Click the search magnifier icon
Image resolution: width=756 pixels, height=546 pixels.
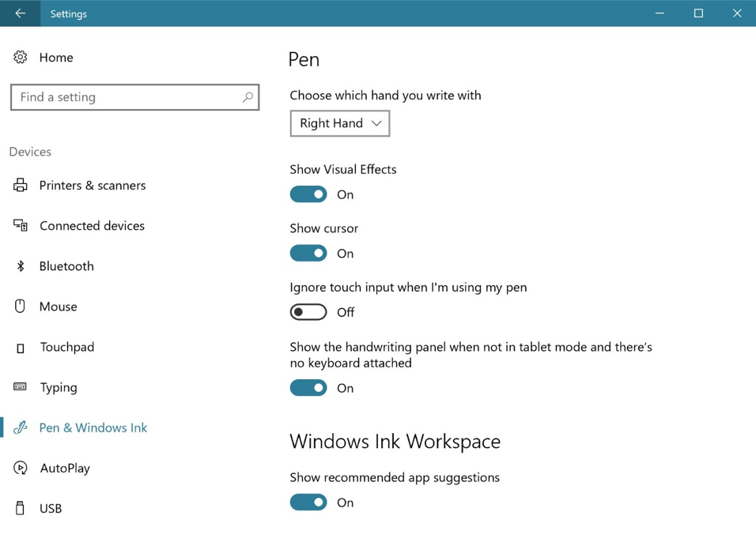click(x=248, y=97)
